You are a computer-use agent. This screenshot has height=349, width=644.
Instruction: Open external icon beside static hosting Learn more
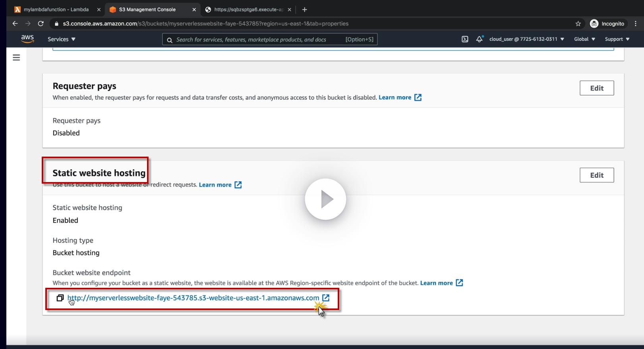pos(238,185)
